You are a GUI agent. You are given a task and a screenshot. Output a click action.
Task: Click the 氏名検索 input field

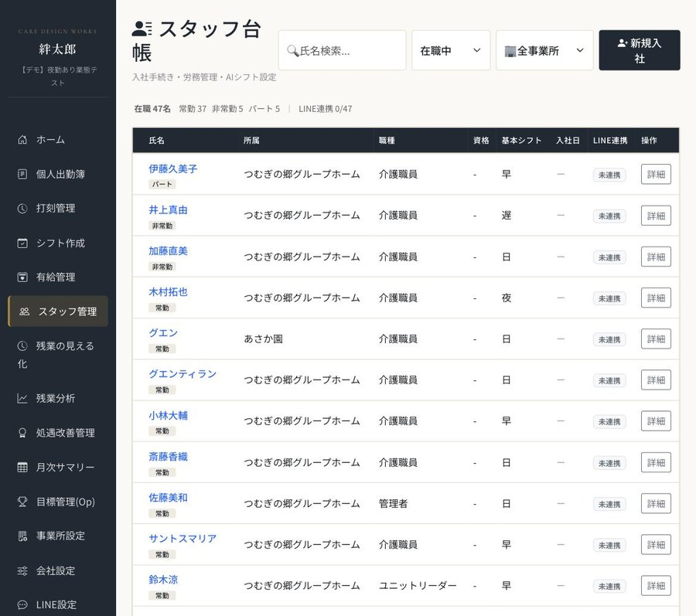tap(343, 50)
